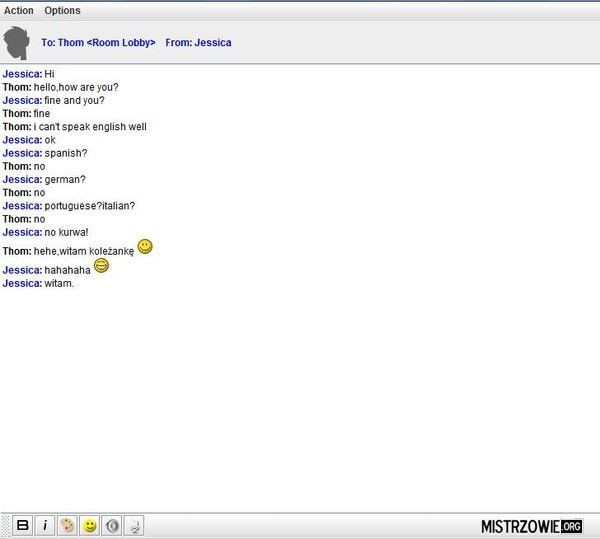Image resolution: width=600 pixels, height=539 pixels.
Task: Click the MISTRZOWIE.ORG watermark logo
Action: point(531,526)
